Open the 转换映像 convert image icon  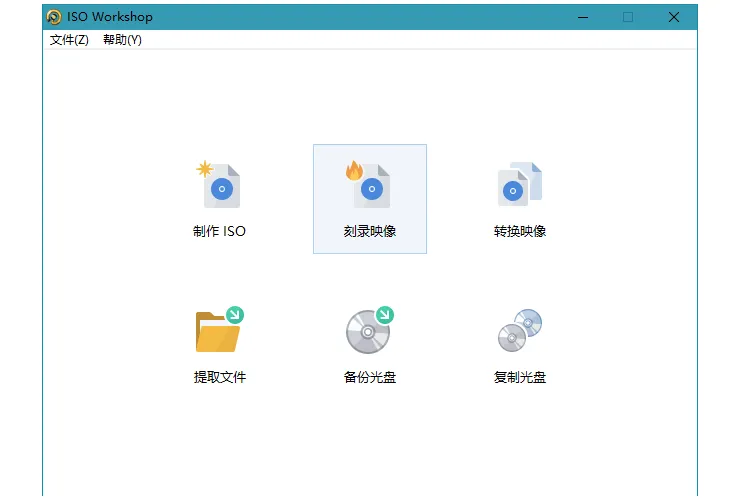click(520, 185)
